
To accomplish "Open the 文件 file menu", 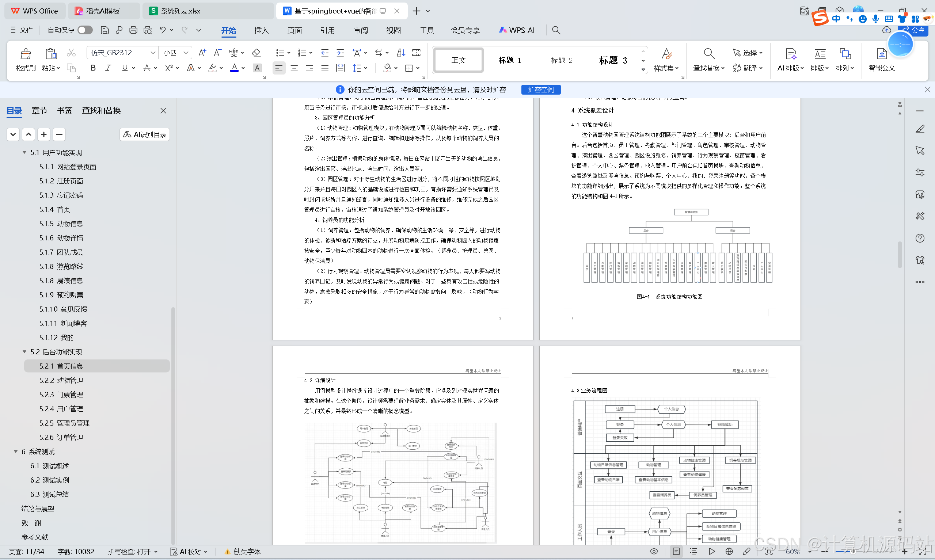I will click(22, 30).
